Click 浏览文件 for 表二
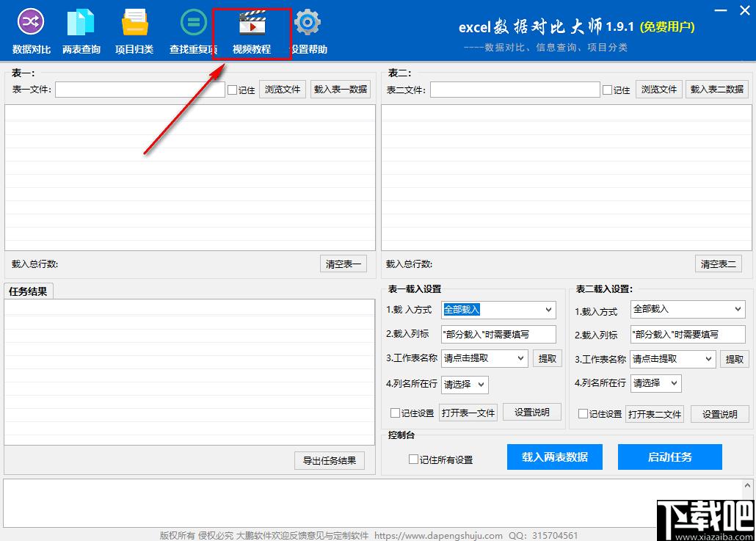756x541 pixels. point(658,90)
